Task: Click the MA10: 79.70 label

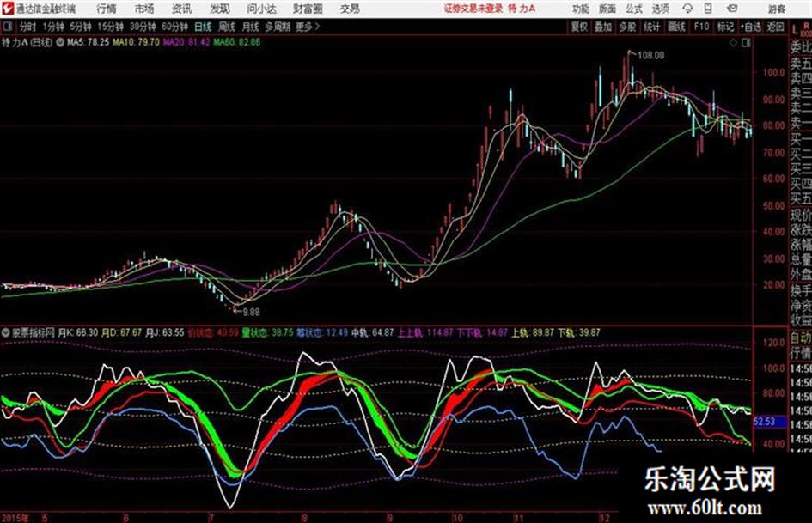Action: point(137,42)
